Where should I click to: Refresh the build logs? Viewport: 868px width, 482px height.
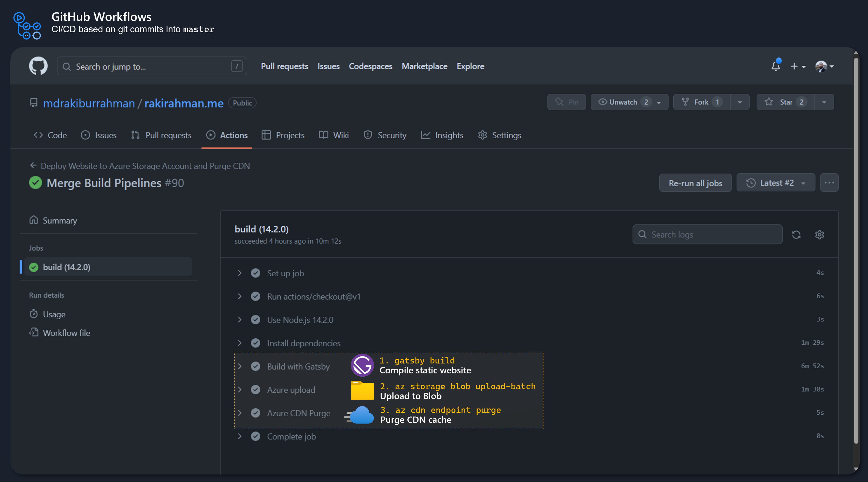pos(797,235)
